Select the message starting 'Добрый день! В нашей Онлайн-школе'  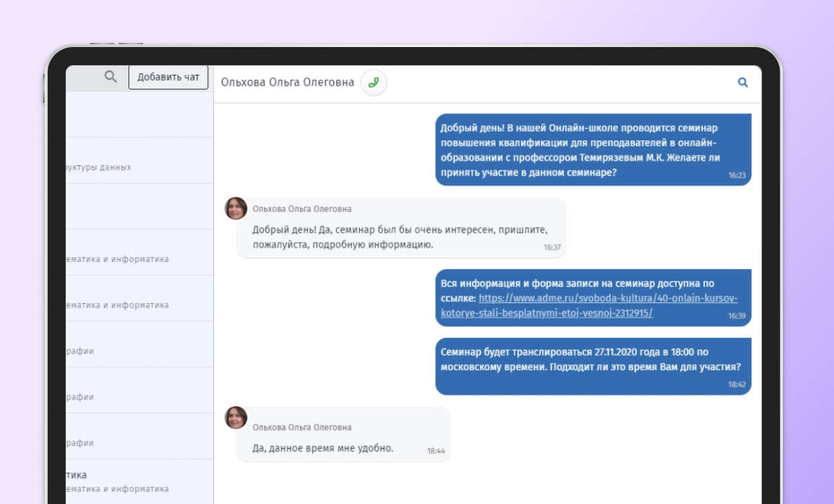(x=592, y=150)
